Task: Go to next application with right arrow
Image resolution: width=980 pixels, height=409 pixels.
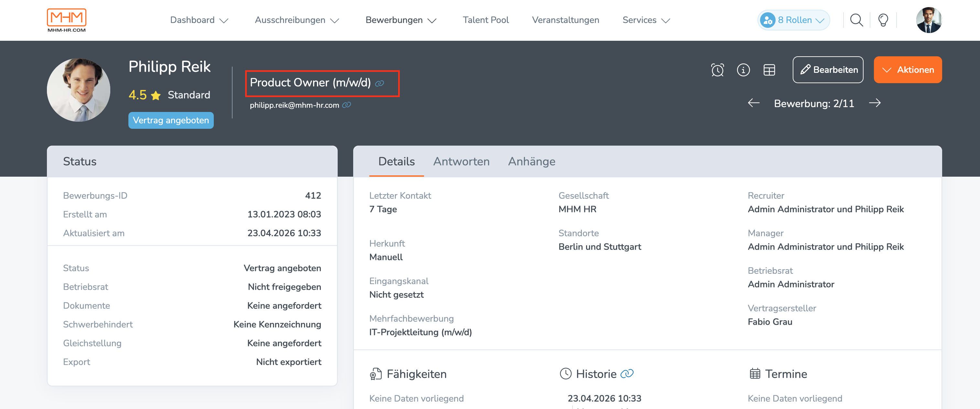Action: coord(875,103)
